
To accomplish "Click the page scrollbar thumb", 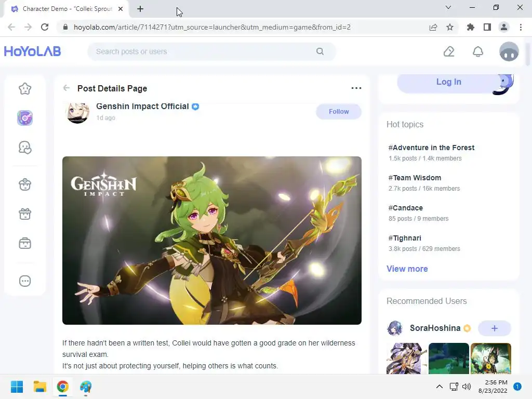I will click(x=528, y=54).
